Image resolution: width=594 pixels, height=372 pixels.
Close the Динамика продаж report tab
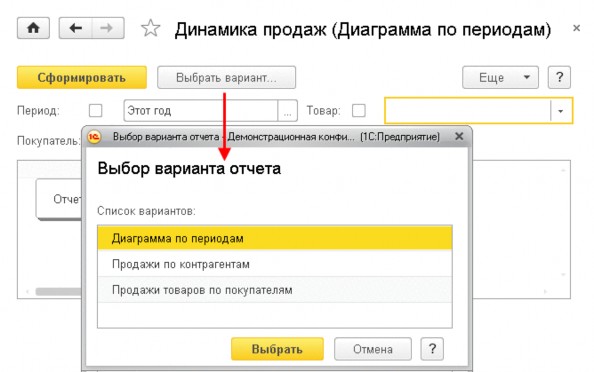click(x=577, y=28)
